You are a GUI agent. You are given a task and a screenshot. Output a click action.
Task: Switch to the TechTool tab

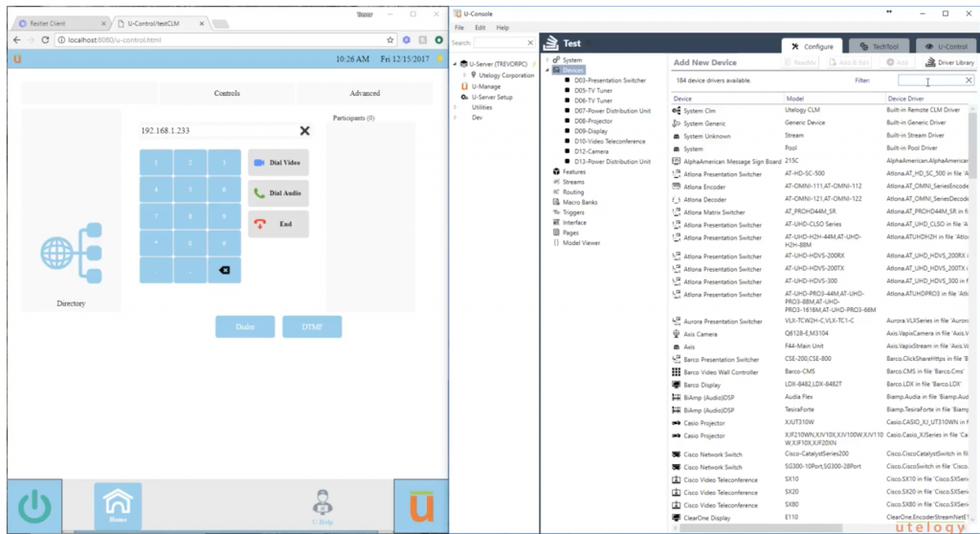coord(871,46)
